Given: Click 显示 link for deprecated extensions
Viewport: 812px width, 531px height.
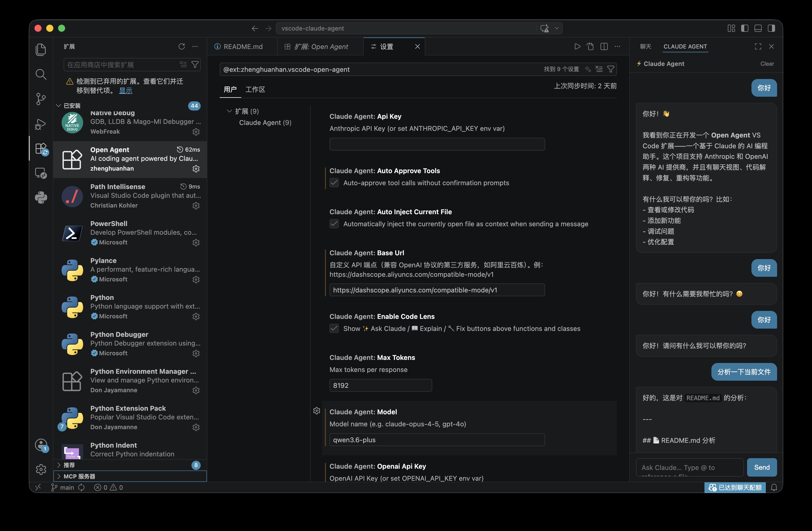Looking at the screenshot, I should [x=125, y=91].
